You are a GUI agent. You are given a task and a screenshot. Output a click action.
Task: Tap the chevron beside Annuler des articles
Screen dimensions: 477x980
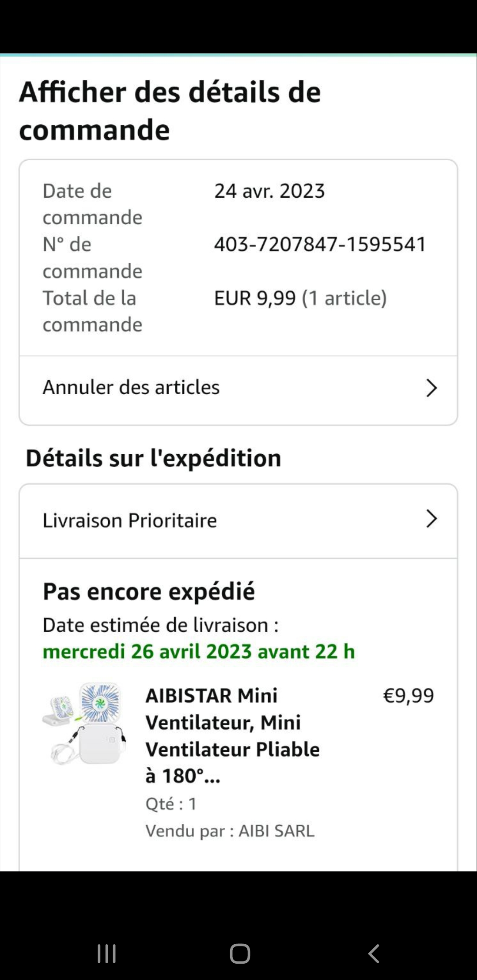pyautogui.click(x=431, y=388)
